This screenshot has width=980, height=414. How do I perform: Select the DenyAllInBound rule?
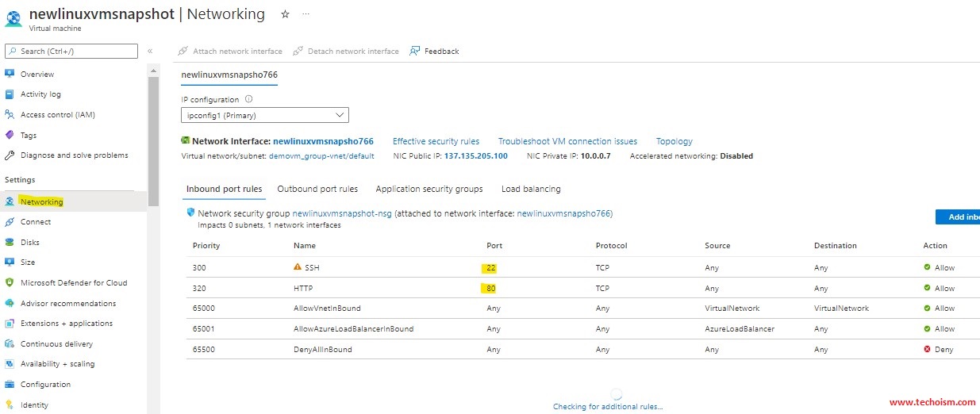tap(323, 349)
